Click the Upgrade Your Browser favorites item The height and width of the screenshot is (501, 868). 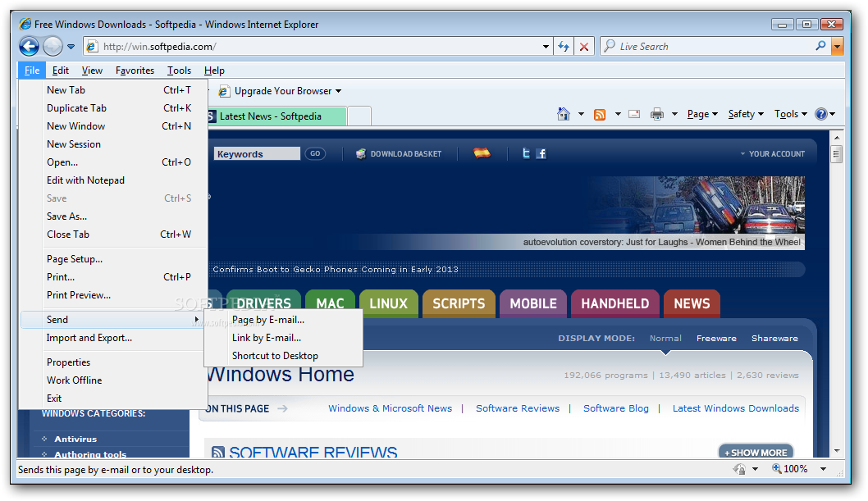[280, 91]
